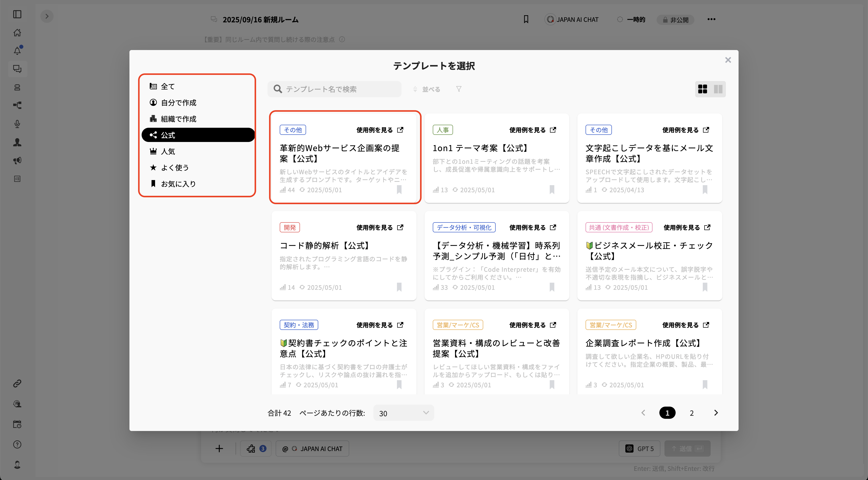
Task: Open the workflow branching icon in sidebar
Action: tap(17, 105)
